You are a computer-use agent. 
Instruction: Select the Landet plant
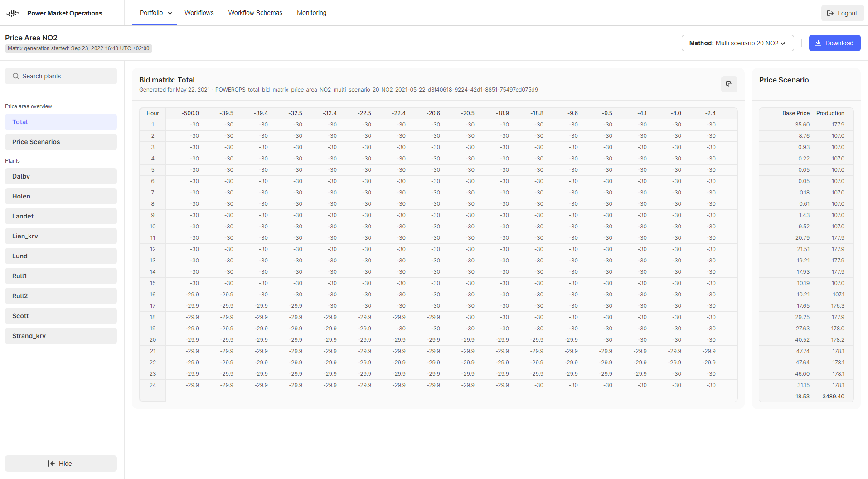61,216
